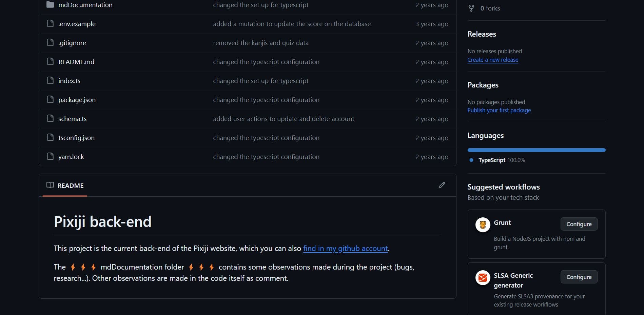Configure the Grunt workflow
Viewport: 644px width, 315px height.
pyautogui.click(x=579, y=224)
